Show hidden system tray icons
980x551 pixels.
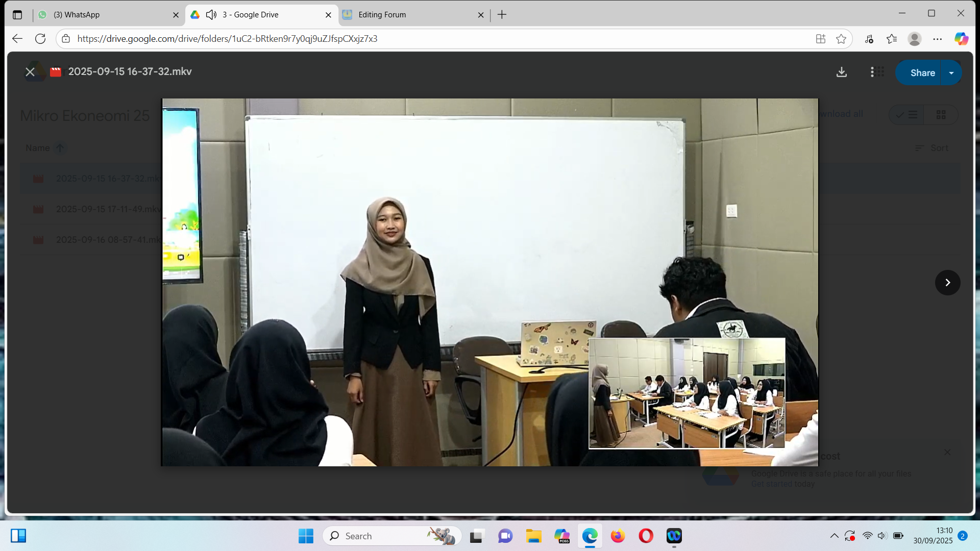coord(834,536)
